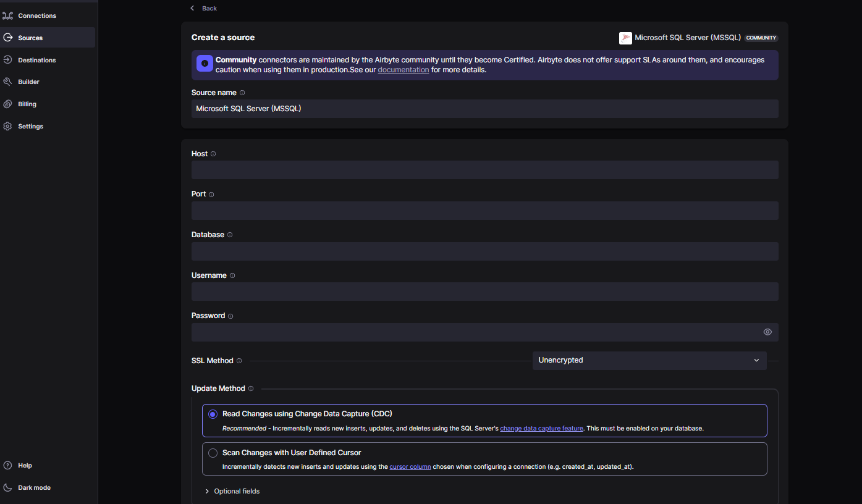Click the Connections sidebar icon
This screenshot has width=862, height=504.
[7, 15]
